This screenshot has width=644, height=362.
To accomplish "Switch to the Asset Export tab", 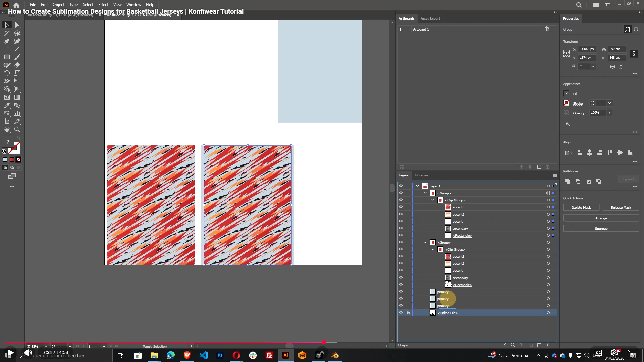I will click(430, 18).
